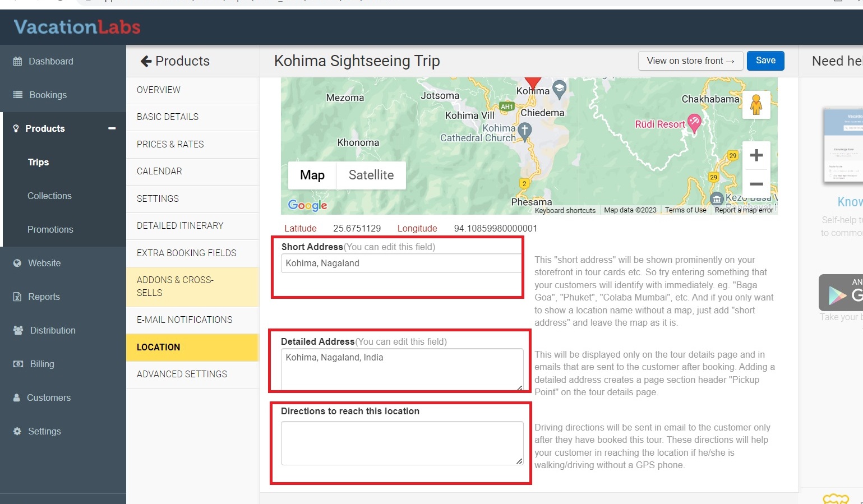The image size is (863, 504).
Task: Switch the map to Satellite view
Action: [371, 175]
